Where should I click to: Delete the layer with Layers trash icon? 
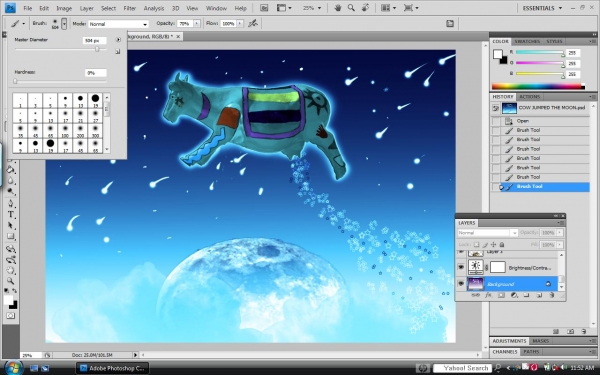(551, 295)
